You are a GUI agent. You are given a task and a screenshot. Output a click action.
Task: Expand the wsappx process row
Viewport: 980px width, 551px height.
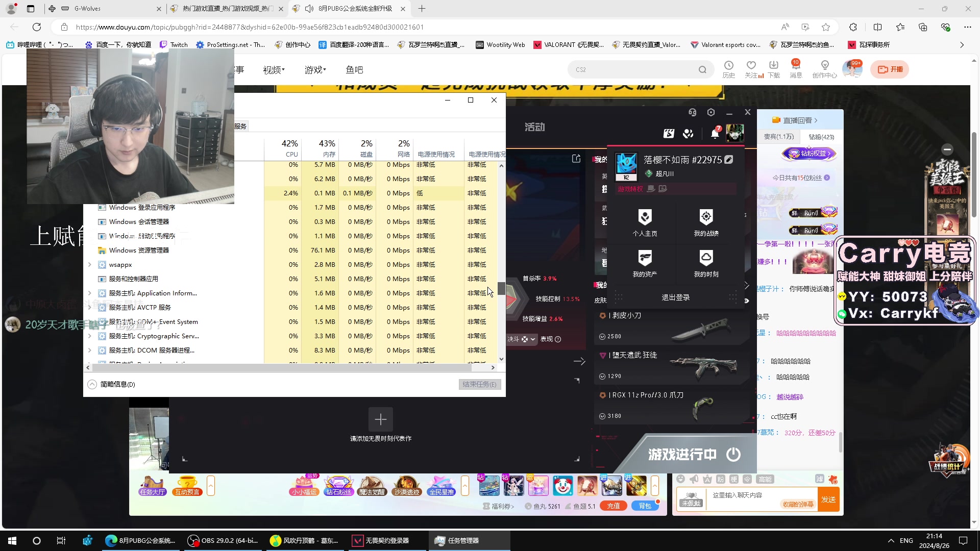90,264
